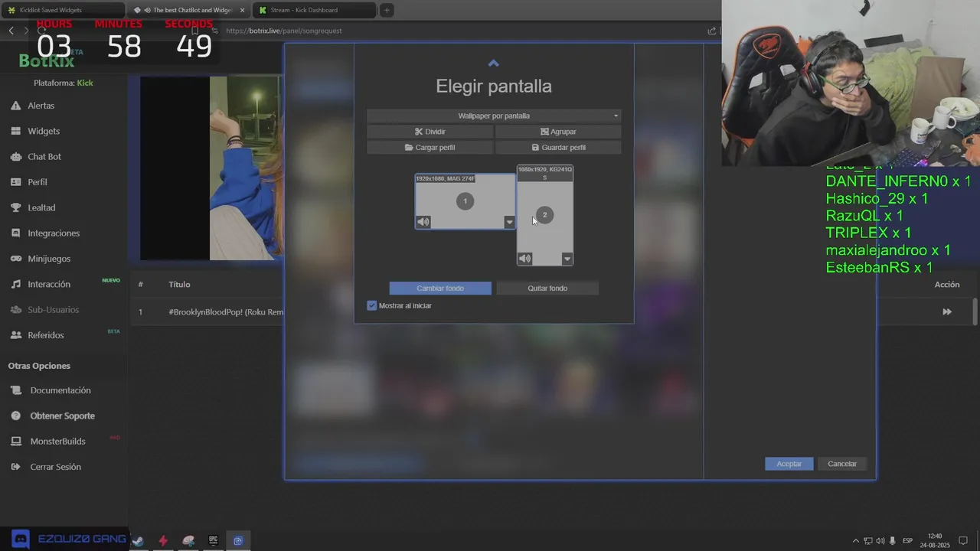This screenshot has width=980, height=551.
Task: Select monitor 1 (1920x1080 MAG 274F)
Action: click(465, 201)
